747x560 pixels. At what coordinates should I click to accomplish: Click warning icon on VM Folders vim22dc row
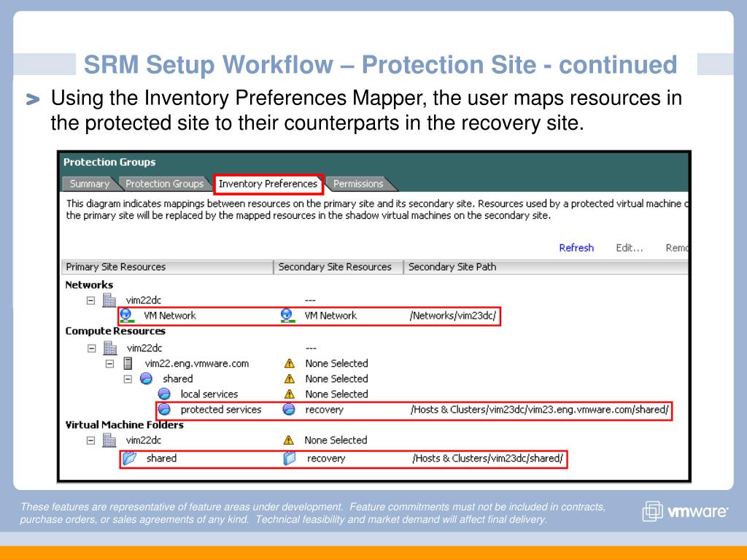[x=288, y=440]
